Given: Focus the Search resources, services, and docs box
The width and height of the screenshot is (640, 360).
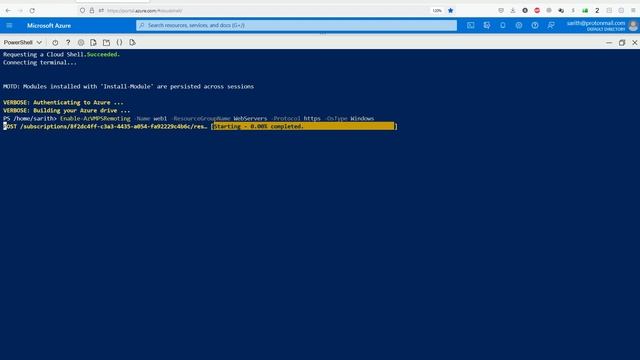Looking at the screenshot, I should [x=296, y=25].
